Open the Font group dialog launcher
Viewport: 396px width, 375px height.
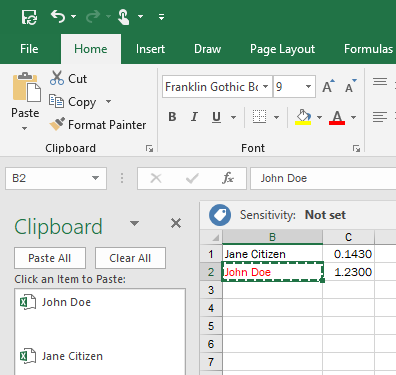tap(356, 149)
